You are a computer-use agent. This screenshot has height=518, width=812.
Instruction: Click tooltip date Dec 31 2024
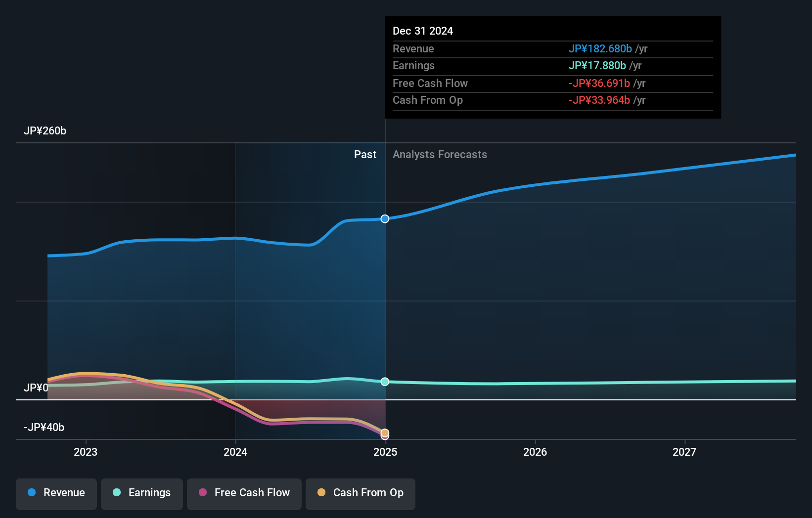[x=423, y=31]
